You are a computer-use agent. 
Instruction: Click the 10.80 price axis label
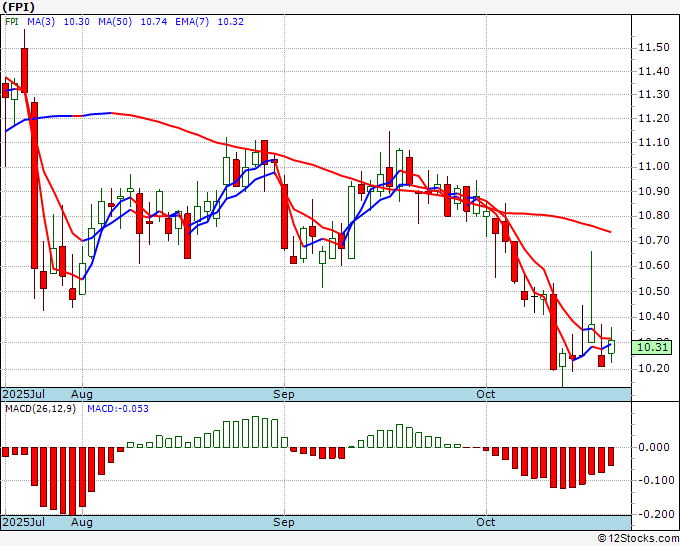(x=654, y=216)
